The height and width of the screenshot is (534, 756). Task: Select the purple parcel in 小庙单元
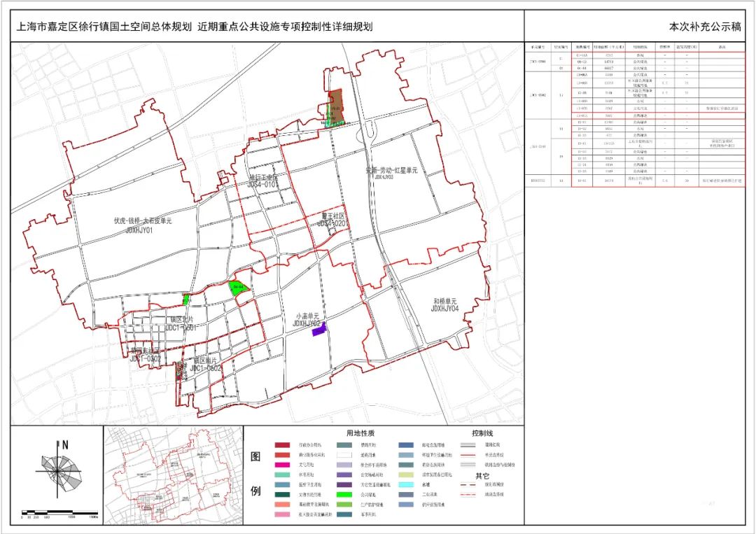(x=319, y=329)
